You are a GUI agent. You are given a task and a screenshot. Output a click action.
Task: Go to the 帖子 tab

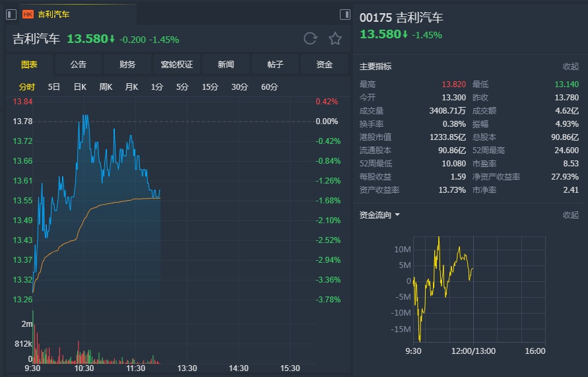click(x=275, y=64)
